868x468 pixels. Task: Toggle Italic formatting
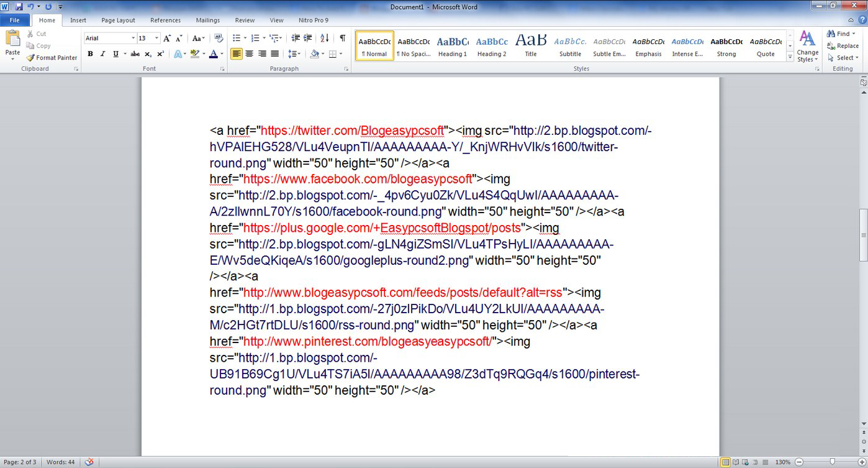[x=102, y=54]
